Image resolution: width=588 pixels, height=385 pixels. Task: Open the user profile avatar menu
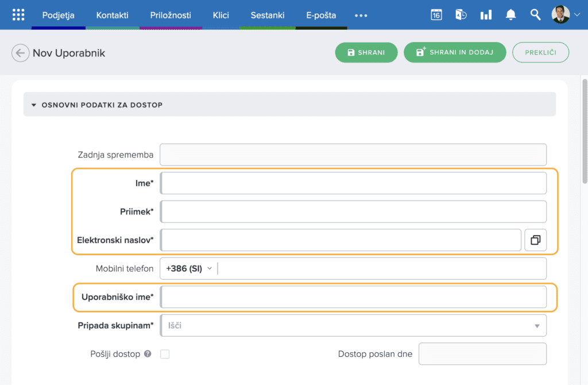click(566, 15)
